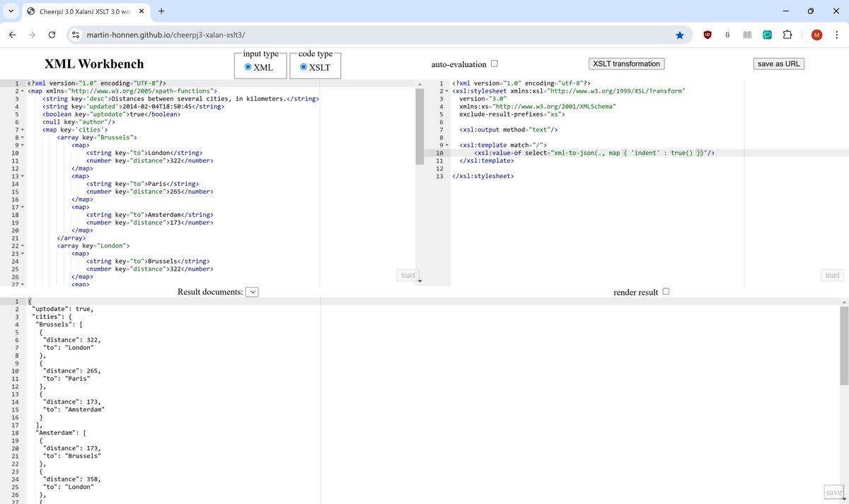The image size is (849, 504).
Task: Collapse map fold at XML line 9
Action: coord(23,145)
